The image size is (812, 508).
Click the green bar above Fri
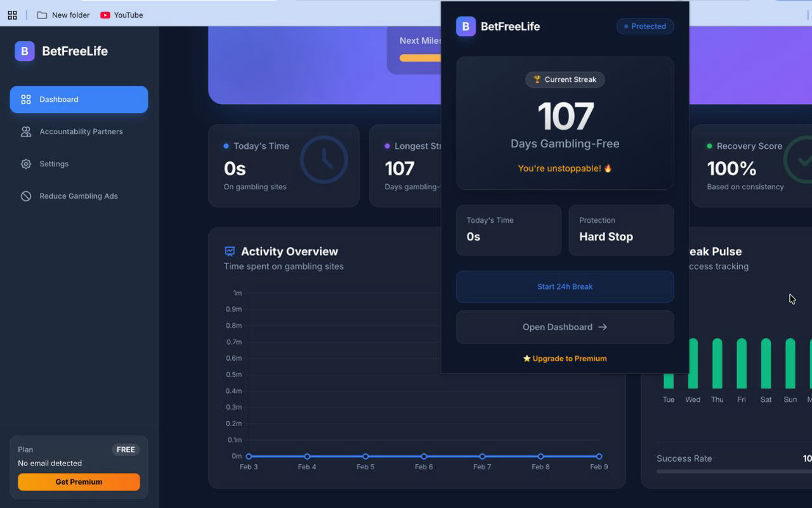[742, 363]
